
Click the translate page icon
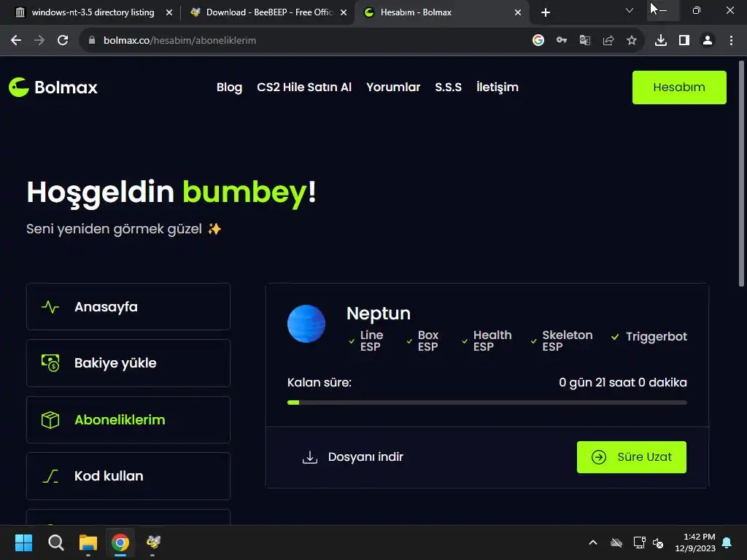tap(585, 41)
